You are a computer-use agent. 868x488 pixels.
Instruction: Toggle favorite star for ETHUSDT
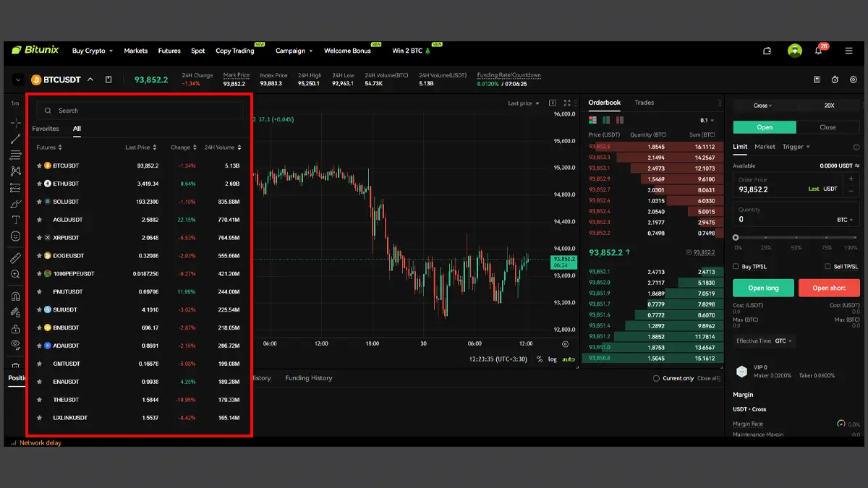[39, 184]
